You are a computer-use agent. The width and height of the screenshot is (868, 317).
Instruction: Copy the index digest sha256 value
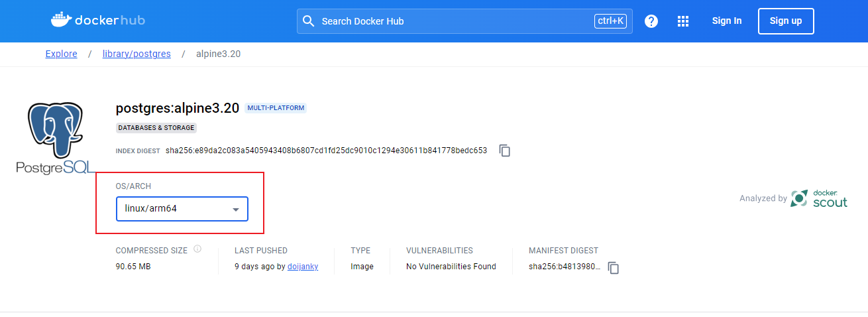505,151
